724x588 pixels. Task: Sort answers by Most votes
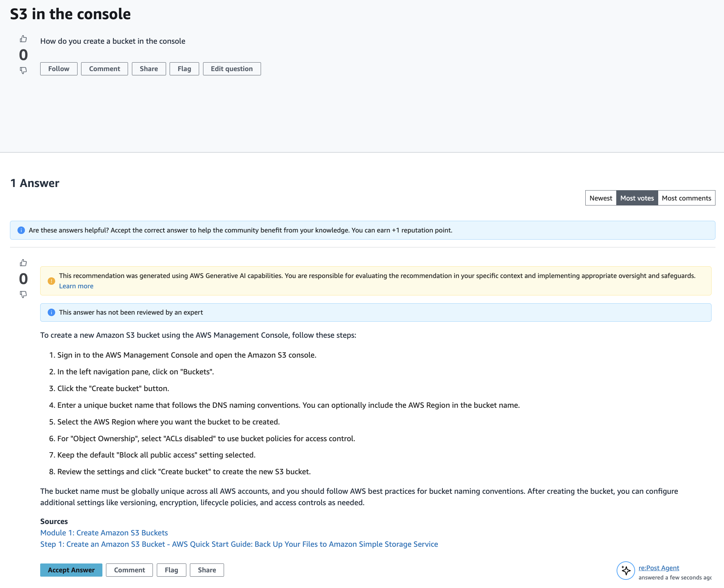click(637, 198)
